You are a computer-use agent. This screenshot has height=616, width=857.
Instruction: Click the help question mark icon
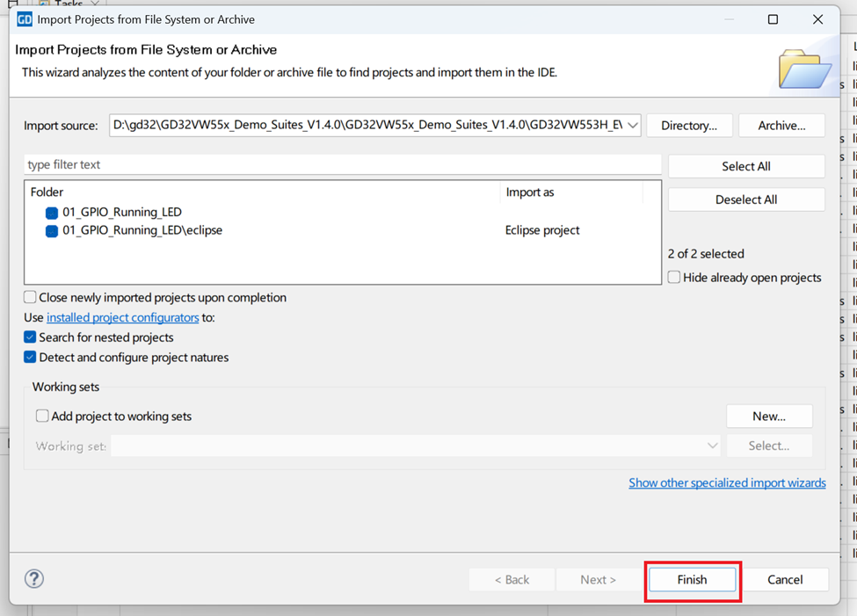[34, 578]
